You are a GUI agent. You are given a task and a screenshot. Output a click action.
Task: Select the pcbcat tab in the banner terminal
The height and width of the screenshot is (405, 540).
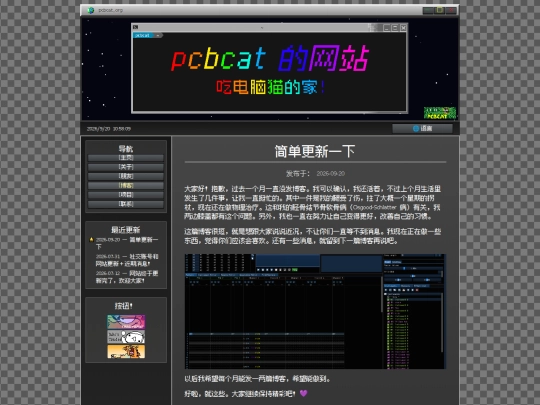[x=143, y=35]
